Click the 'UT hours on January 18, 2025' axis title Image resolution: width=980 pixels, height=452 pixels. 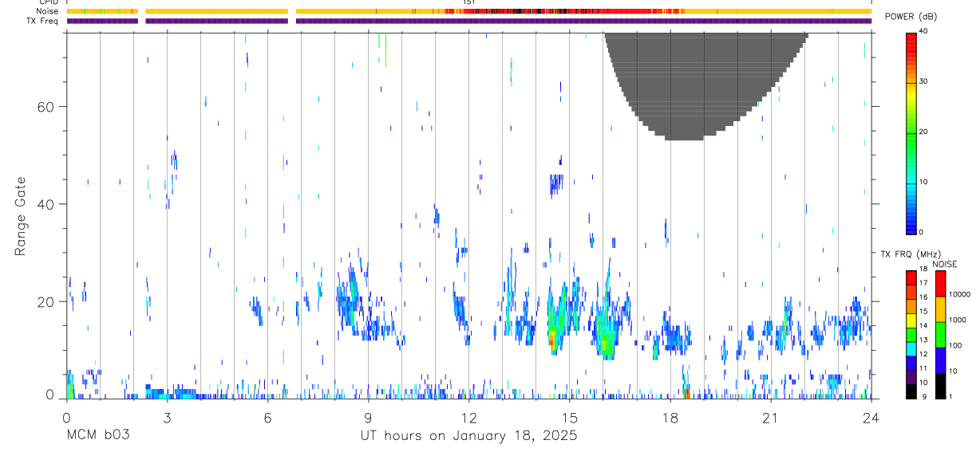tap(468, 435)
